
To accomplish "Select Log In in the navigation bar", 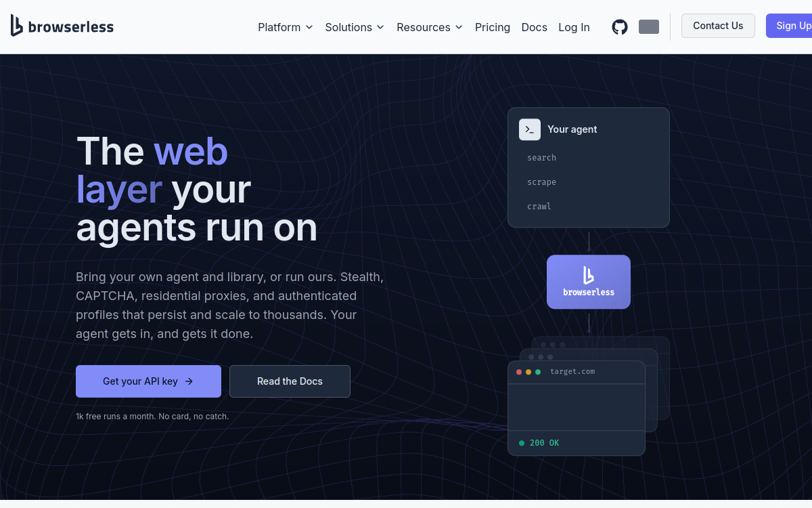I will [x=574, y=27].
